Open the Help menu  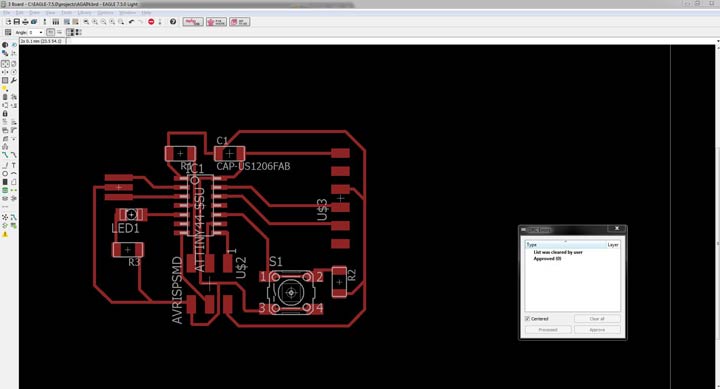coord(146,12)
